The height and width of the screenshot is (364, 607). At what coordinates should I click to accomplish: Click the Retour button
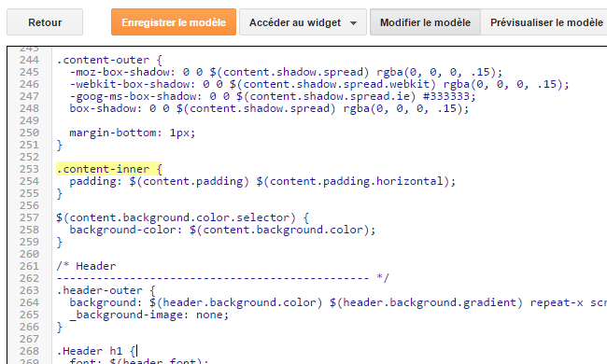click(x=45, y=22)
